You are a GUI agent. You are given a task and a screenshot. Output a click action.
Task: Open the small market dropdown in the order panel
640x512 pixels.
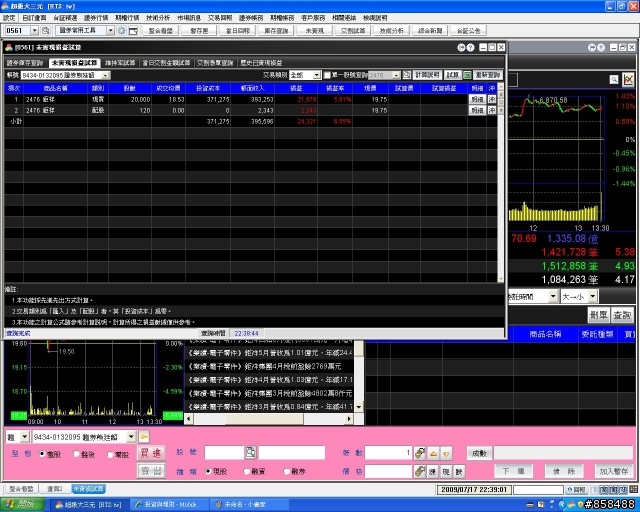(x=24, y=437)
